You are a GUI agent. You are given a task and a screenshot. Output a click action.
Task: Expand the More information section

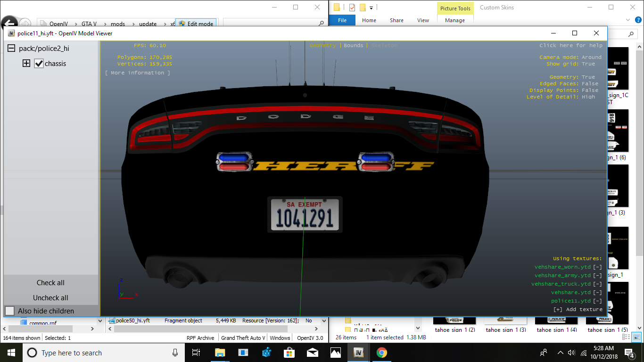138,73
